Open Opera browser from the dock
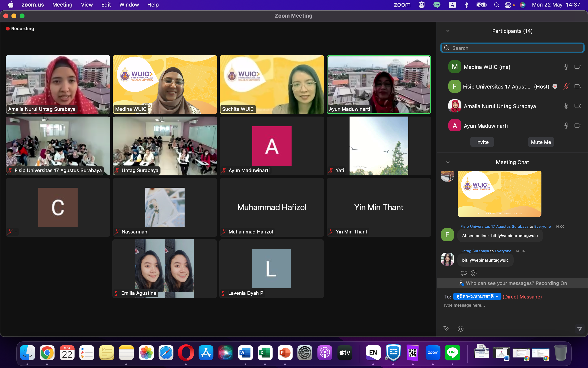Screen dimensions: 588x368 tap(186, 352)
